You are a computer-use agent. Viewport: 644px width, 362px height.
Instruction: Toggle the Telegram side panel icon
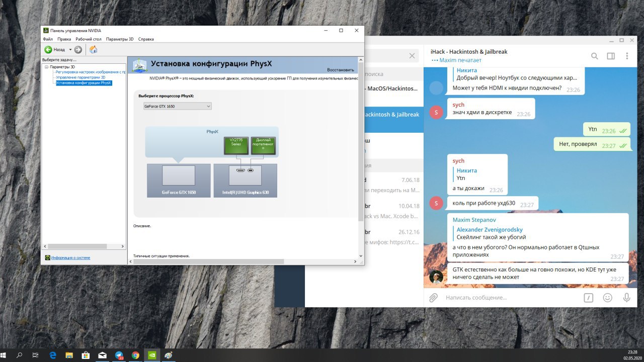611,56
